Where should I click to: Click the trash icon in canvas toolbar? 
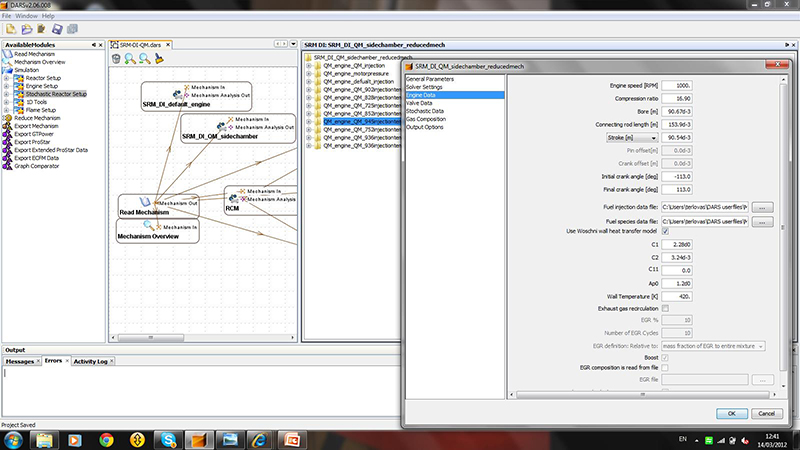click(117, 59)
